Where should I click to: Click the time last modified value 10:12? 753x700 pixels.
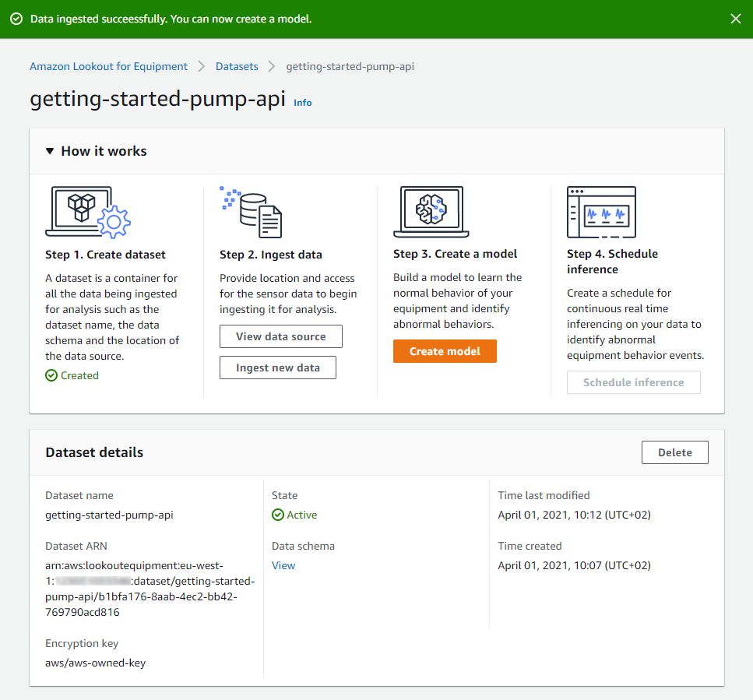575,515
